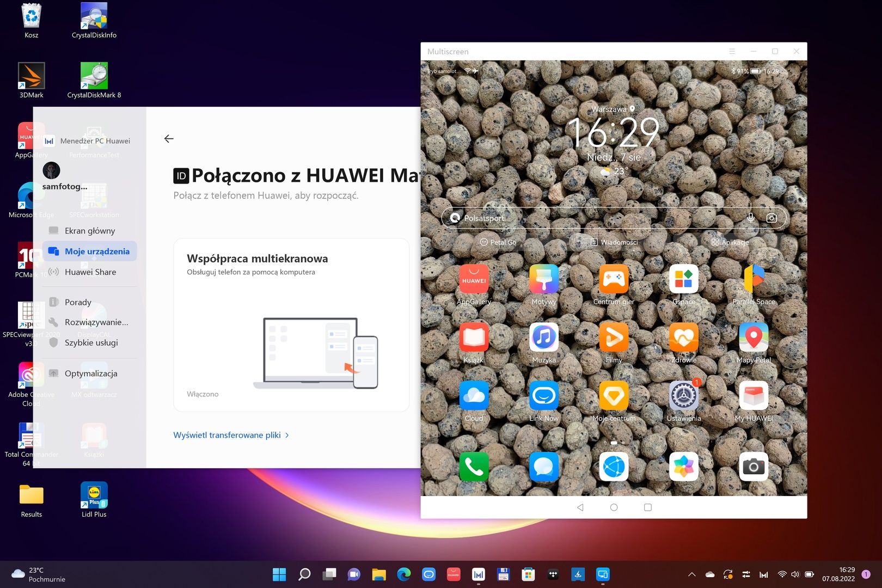This screenshot has width=882, height=588.
Task: Show hidden tray icons chevron
Action: pyautogui.click(x=692, y=574)
